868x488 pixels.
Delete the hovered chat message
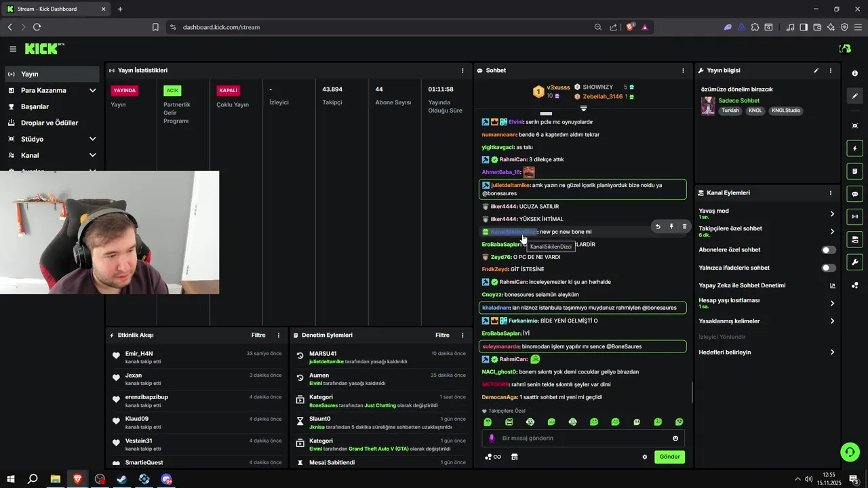pos(684,226)
